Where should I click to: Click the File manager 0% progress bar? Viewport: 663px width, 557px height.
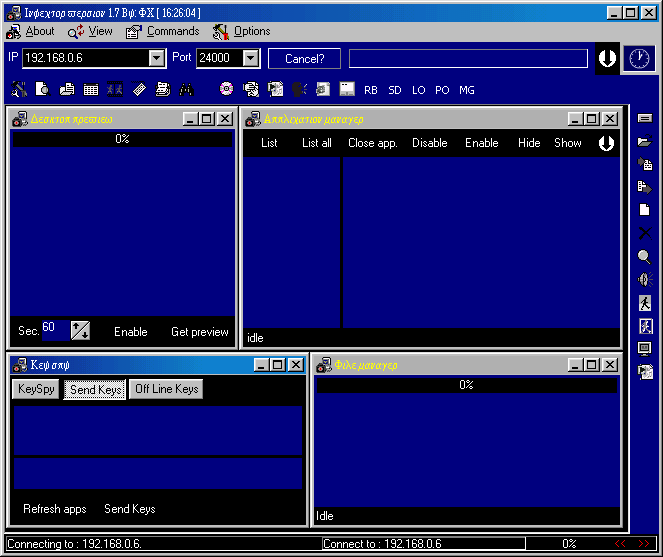[x=466, y=385]
